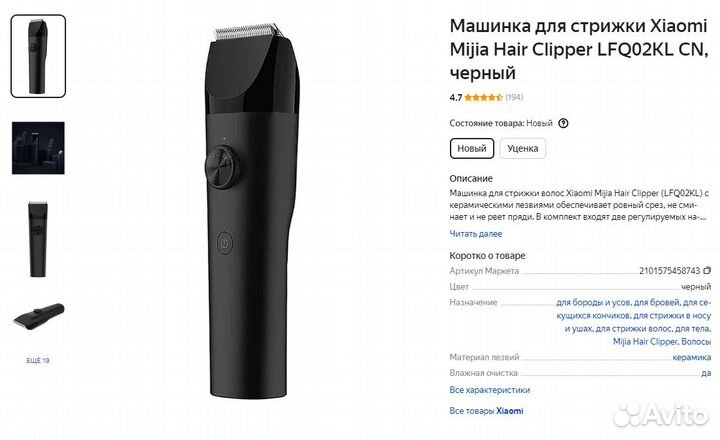The height and width of the screenshot is (440, 720).
Task: Select first thumbnail of upright clipper
Action: tap(38, 56)
